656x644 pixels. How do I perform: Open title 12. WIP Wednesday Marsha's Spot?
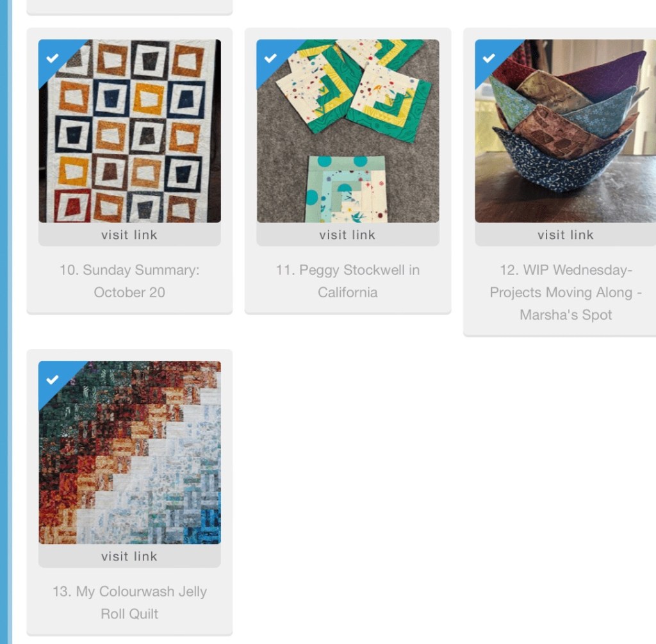566,292
